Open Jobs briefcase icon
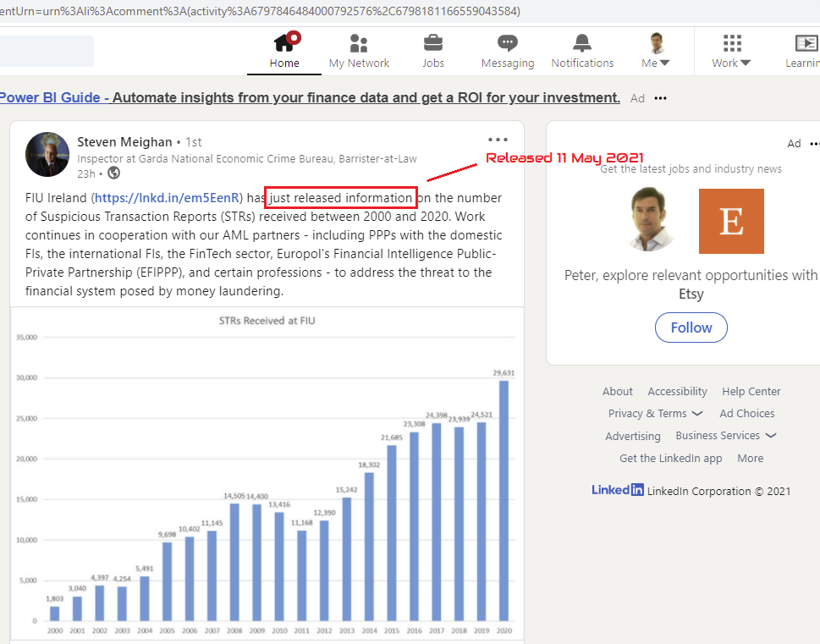The height and width of the screenshot is (644, 820). pos(433,43)
